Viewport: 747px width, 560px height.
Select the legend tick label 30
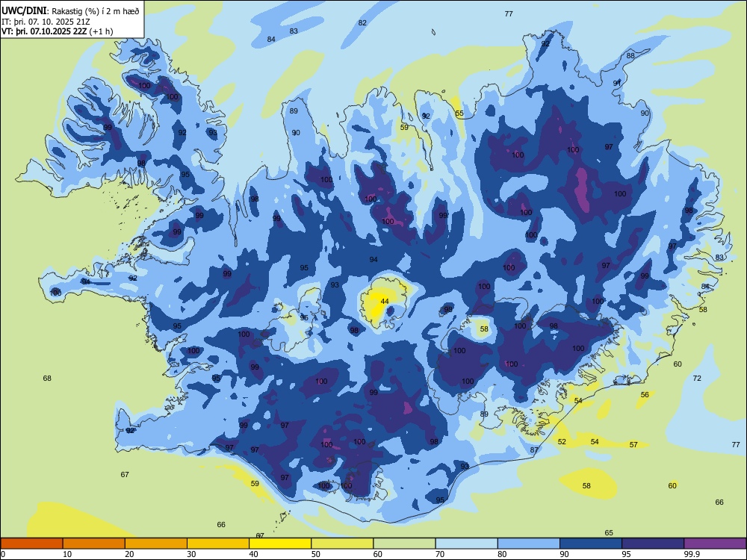coord(191,554)
